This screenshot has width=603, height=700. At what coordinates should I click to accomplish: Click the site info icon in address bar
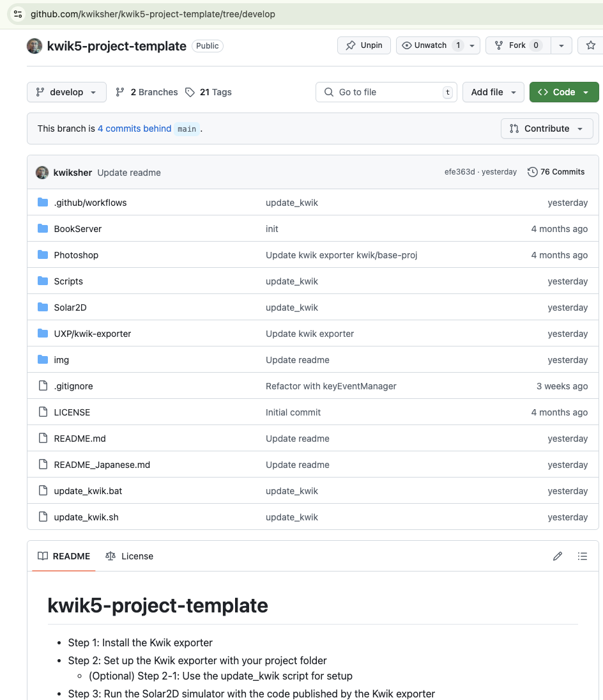pos(18,14)
